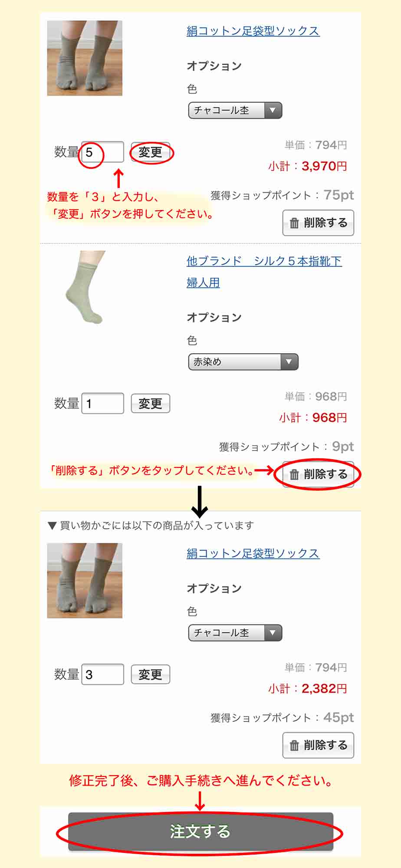Open 赤染め color dropdown

(243, 362)
